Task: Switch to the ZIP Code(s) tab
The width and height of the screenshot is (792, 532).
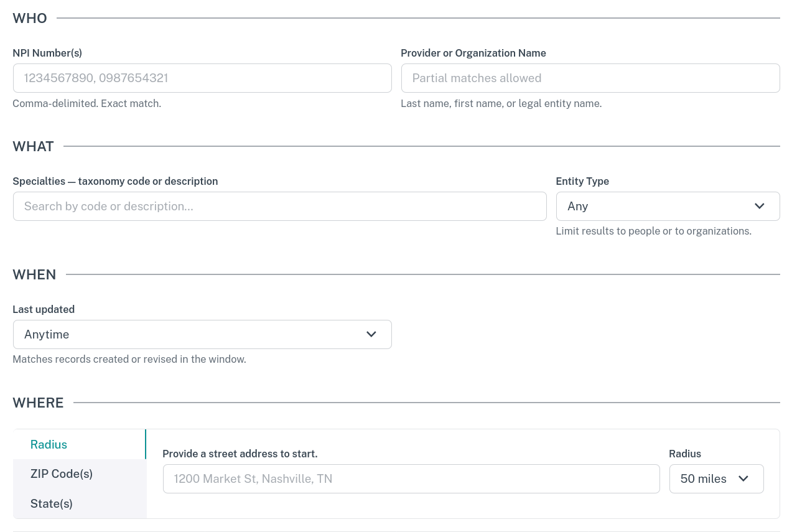Action: coord(80,474)
